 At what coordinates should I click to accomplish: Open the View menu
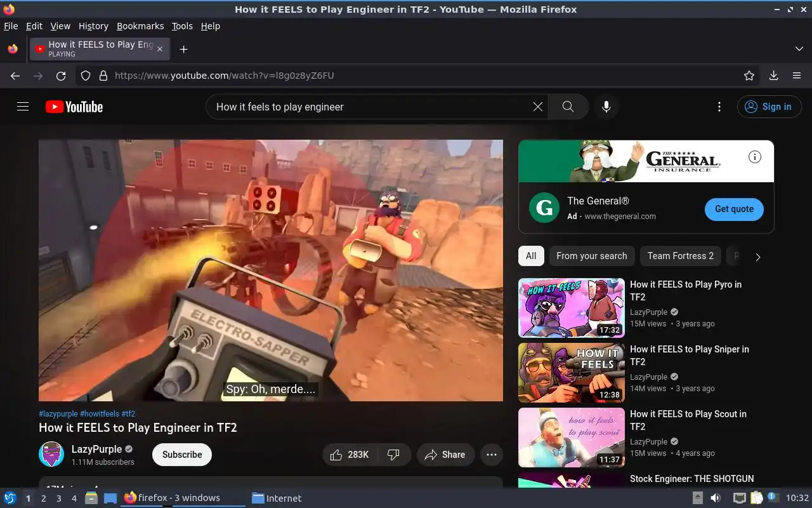pyautogui.click(x=60, y=26)
